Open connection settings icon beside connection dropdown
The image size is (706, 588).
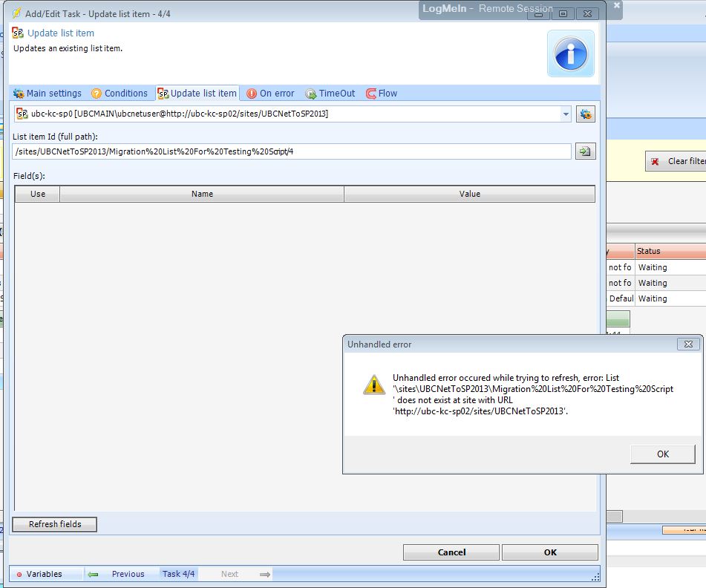586,114
